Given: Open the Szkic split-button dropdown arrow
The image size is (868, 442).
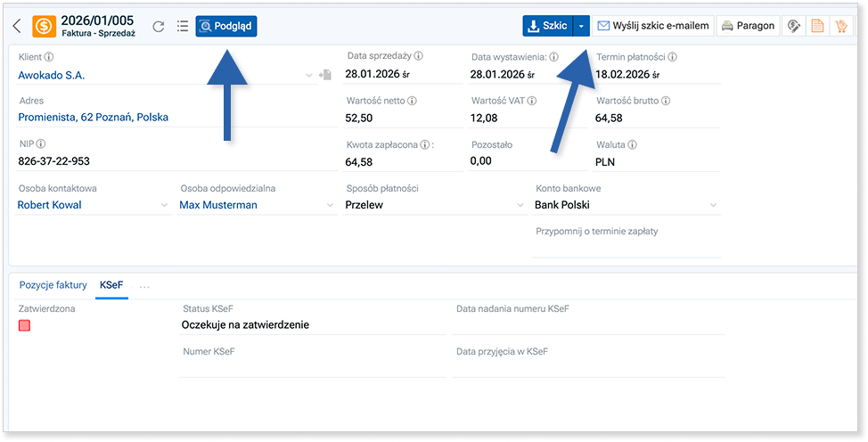Looking at the screenshot, I should [581, 27].
